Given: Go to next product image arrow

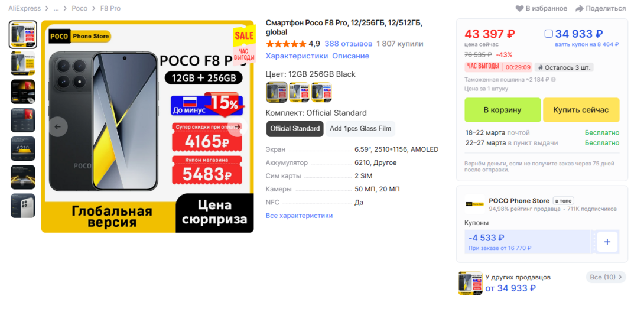Looking at the screenshot, I should point(237,126).
